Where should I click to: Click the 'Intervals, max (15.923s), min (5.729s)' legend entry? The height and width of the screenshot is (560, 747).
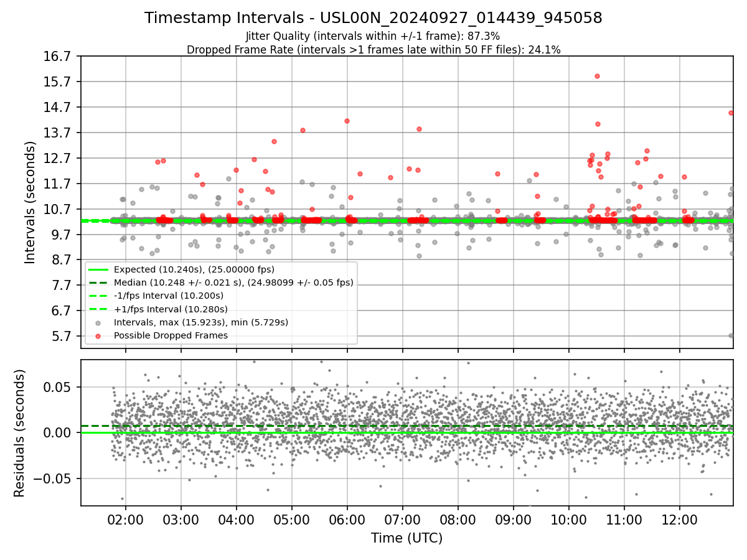coord(201,322)
